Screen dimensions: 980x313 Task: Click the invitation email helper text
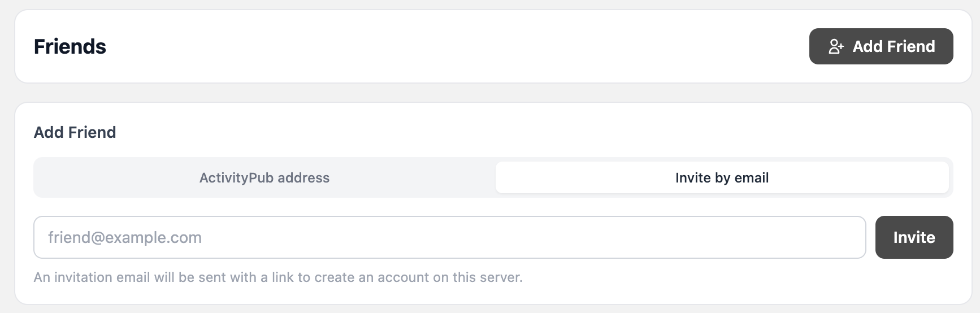[x=278, y=277]
